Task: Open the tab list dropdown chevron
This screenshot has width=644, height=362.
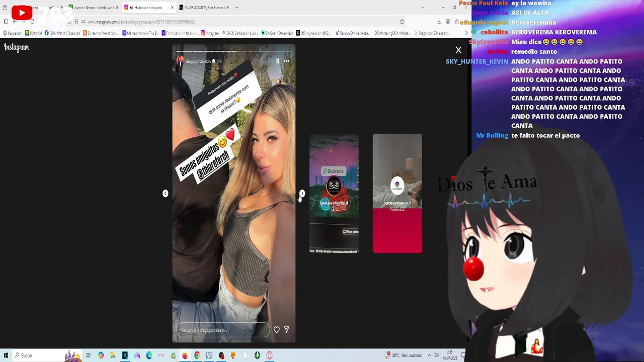Action: pyautogui.click(x=423, y=7)
